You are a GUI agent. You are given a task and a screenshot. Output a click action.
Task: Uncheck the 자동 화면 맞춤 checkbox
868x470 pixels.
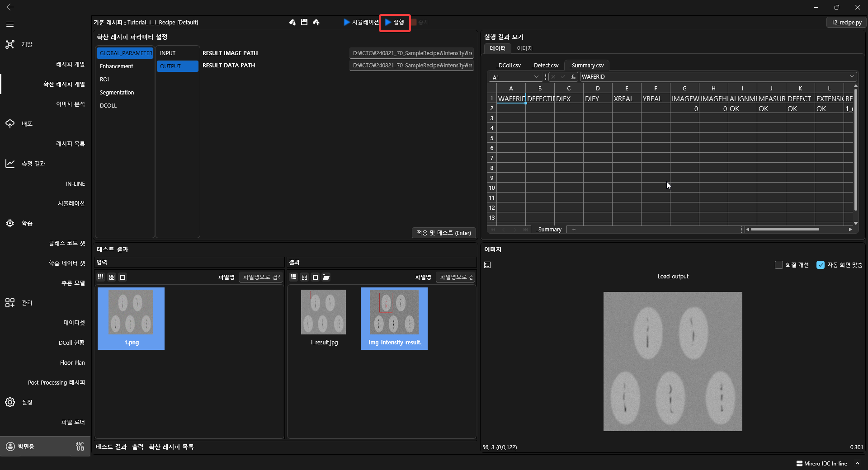coord(821,265)
